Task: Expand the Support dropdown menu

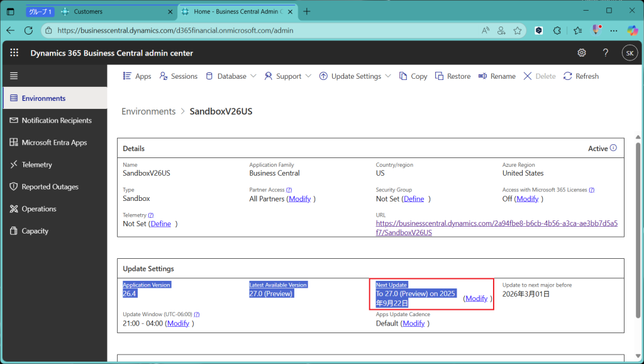Action: (288, 76)
